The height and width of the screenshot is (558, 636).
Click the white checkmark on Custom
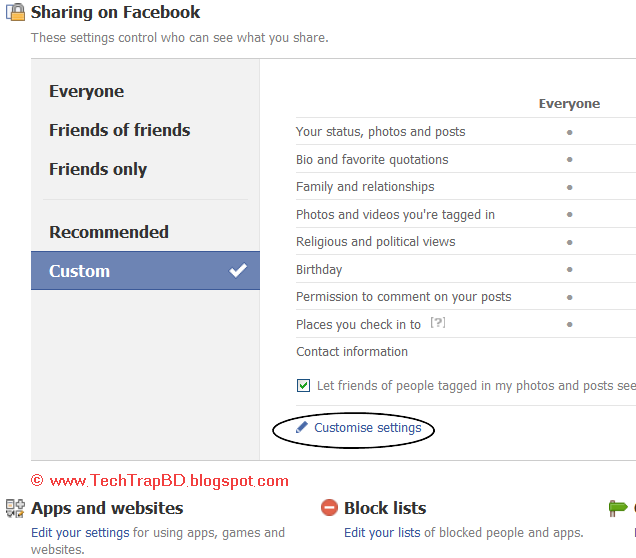click(237, 270)
